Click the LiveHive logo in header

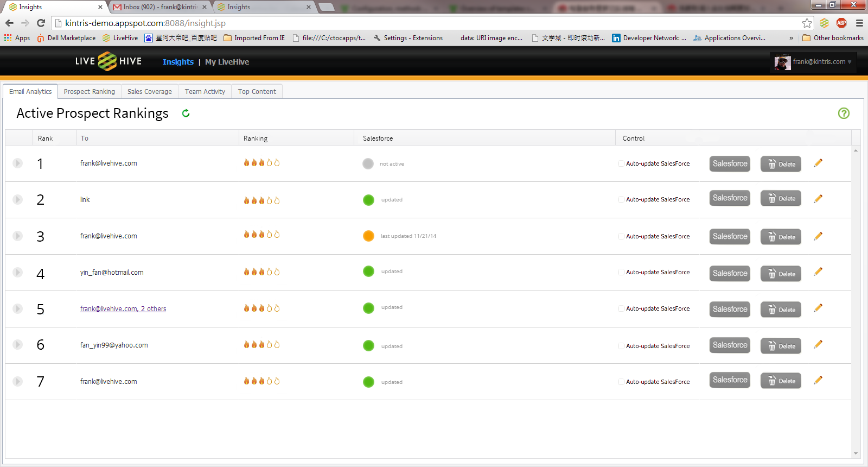108,61
